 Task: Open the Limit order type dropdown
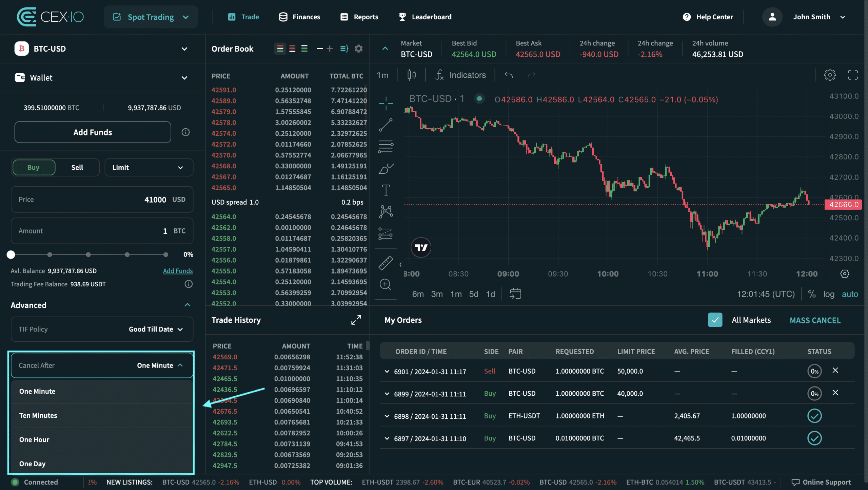pos(149,167)
